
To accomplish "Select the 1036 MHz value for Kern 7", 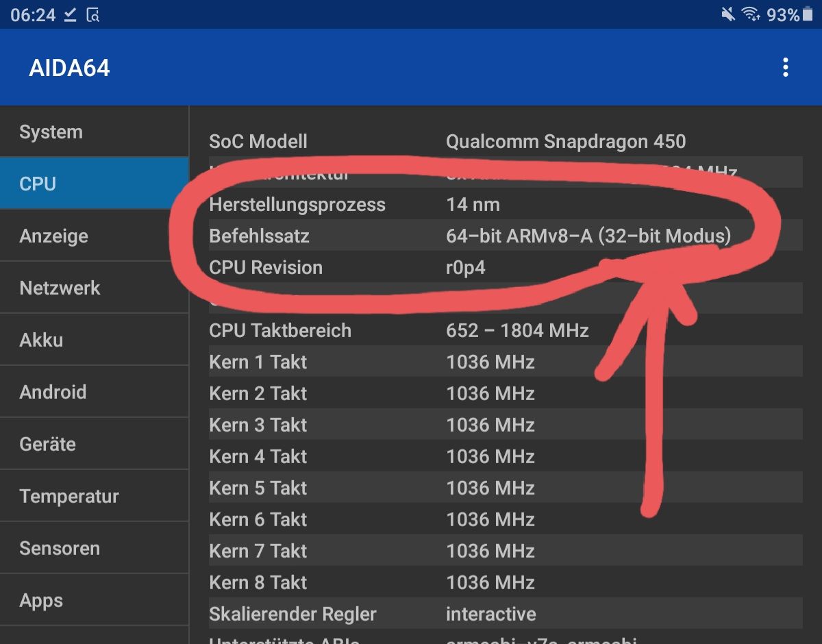I will pyautogui.click(x=490, y=552).
